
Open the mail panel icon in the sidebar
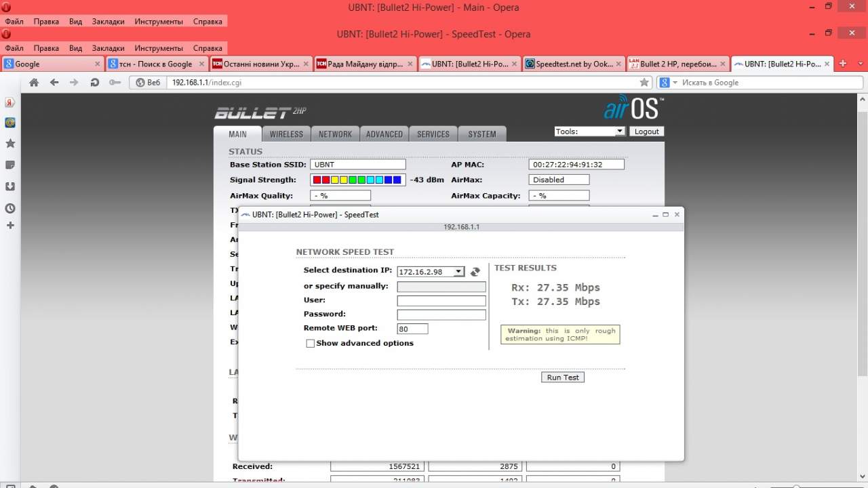10,123
